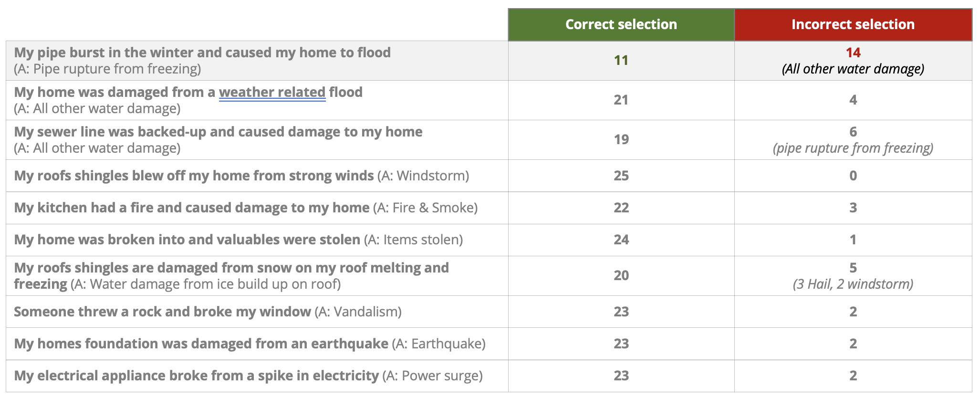Click the green Correct selection header
Image resolution: width=980 pixels, height=398 pixels.
(x=621, y=24)
